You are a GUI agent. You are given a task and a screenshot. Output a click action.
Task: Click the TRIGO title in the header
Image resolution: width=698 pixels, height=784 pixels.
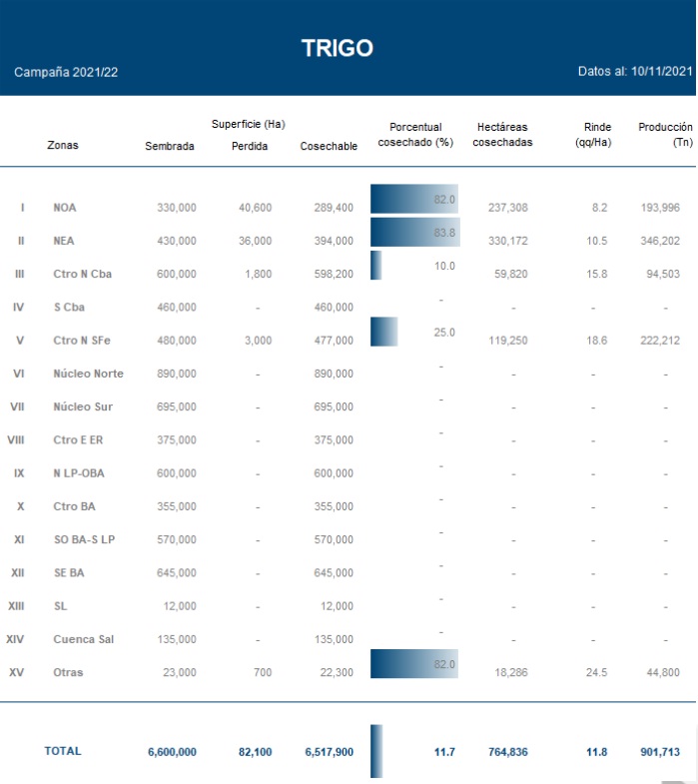tap(338, 48)
